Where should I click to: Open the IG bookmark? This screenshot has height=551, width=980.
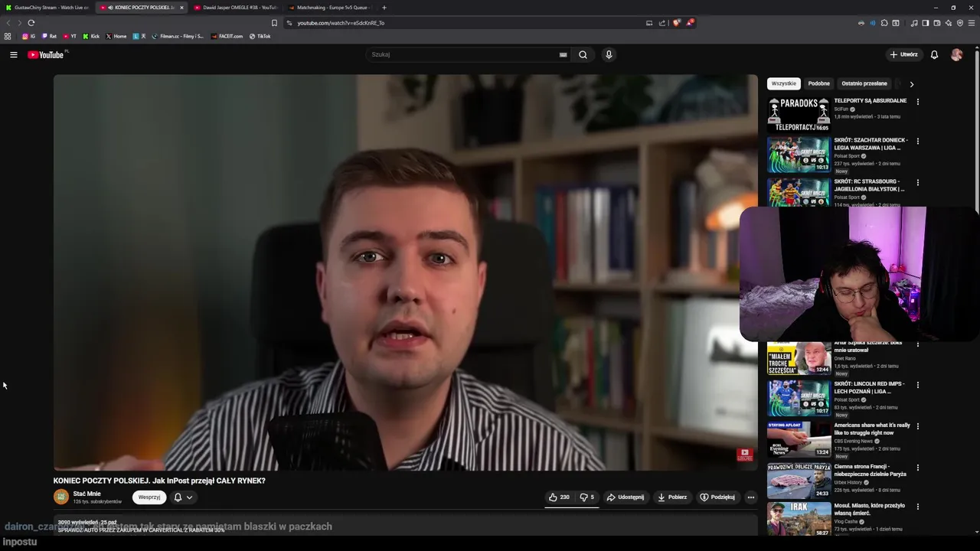28,36
